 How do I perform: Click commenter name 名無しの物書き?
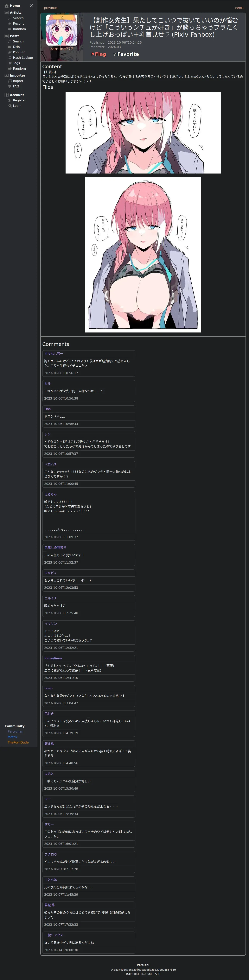pyautogui.click(x=55, y=547)
